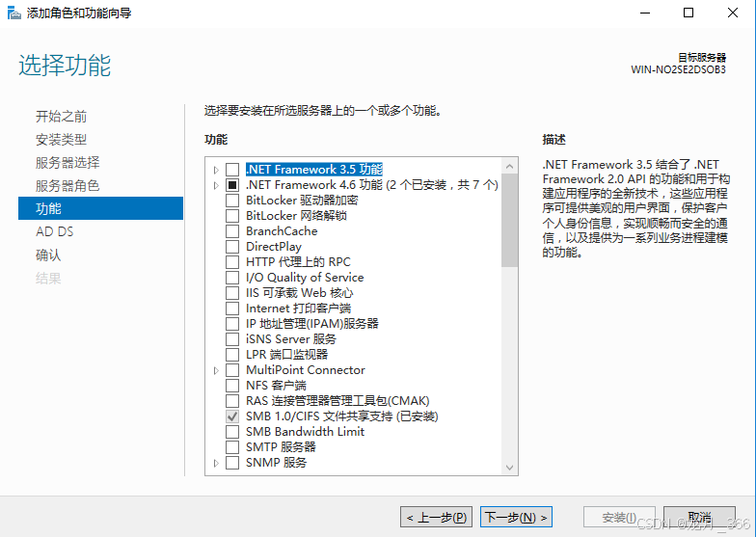Enable the BitLocker 网络解锁 checkbox
The height and width of the screenshot is (537, 756).
(x=232, y=216)
